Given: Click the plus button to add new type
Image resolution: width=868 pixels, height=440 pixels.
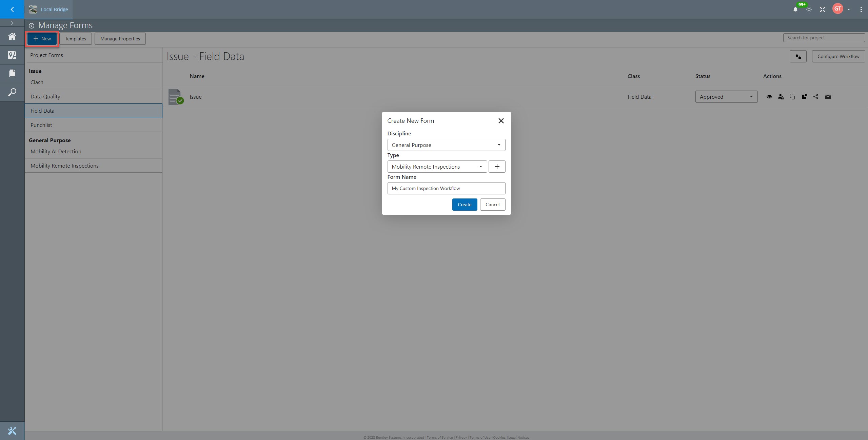Looking at the screenshot, I should (x=497, y=167).
